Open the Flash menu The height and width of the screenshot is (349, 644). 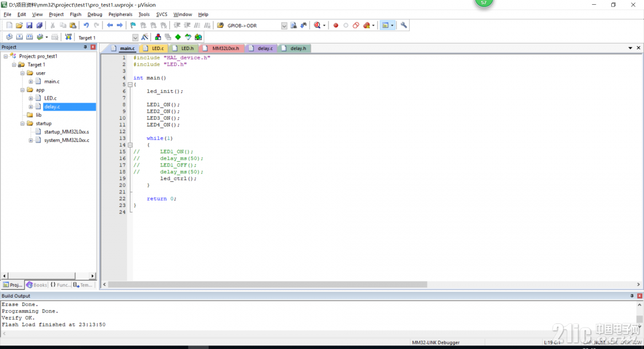pyautogui.click(x=76, y=14)
